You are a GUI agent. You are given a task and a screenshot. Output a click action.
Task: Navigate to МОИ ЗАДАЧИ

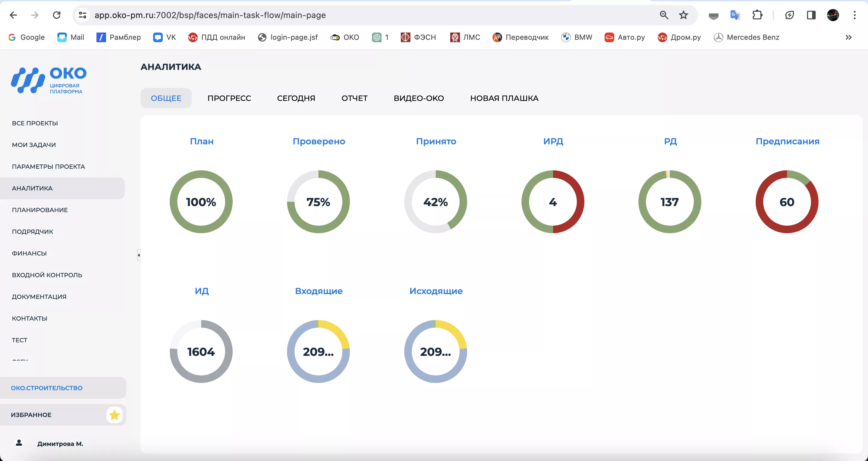coord(34,145)
